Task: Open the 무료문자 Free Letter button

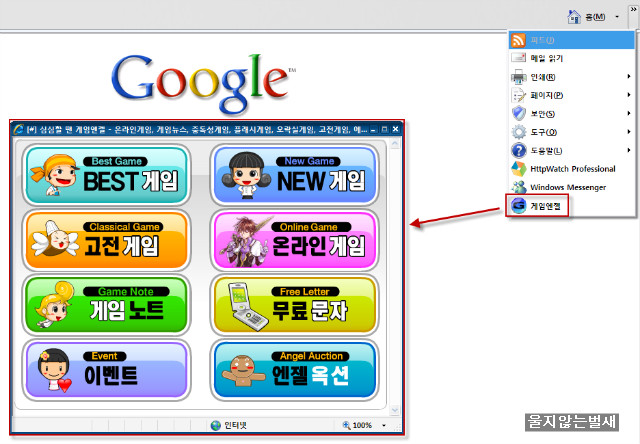Action: click(294, 305)
